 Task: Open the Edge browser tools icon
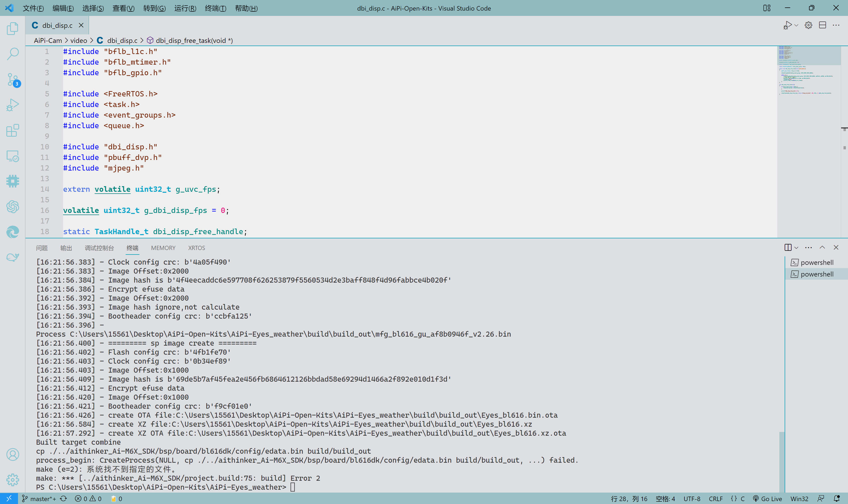(x=12, y=232)
